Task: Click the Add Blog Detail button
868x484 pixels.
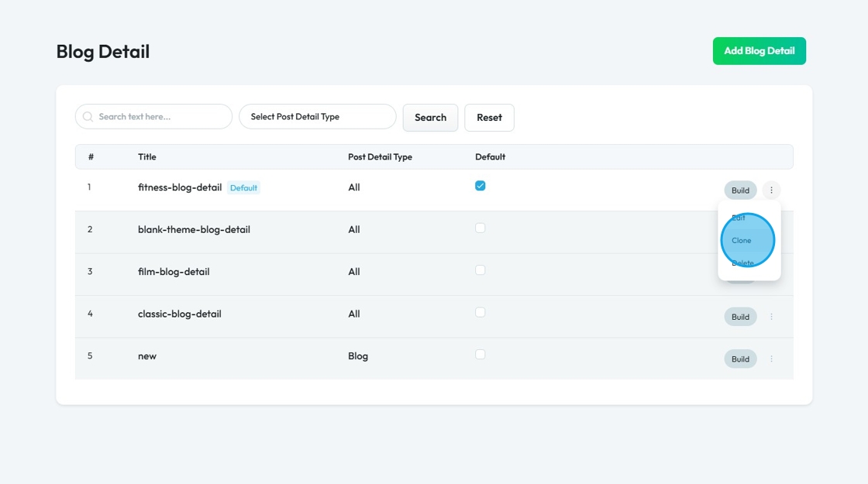Action: (759, 51)
